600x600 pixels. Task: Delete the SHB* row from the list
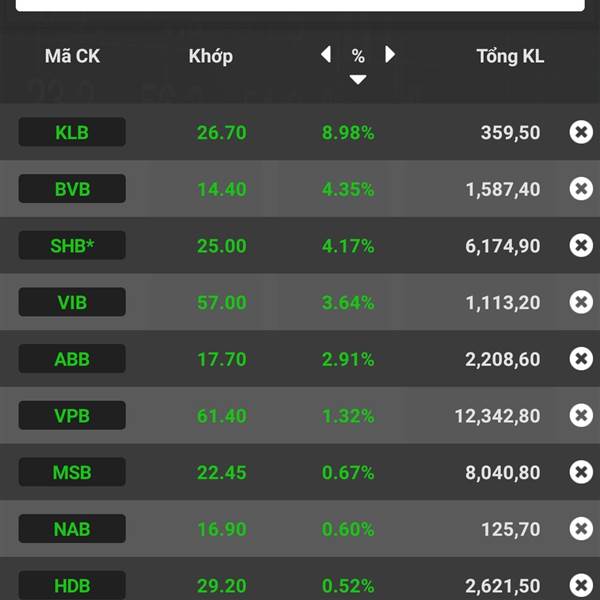[581, 245]
